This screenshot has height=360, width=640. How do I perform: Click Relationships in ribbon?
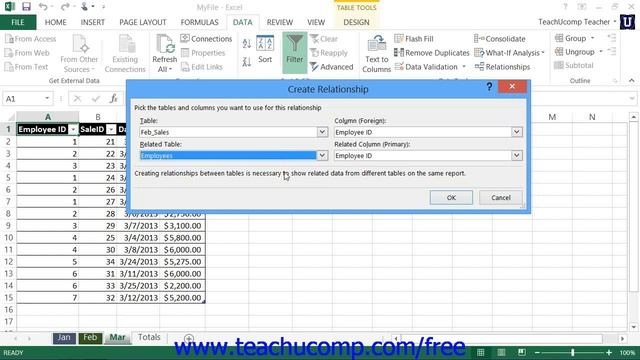pyautogui.click(x=502, y=67)
